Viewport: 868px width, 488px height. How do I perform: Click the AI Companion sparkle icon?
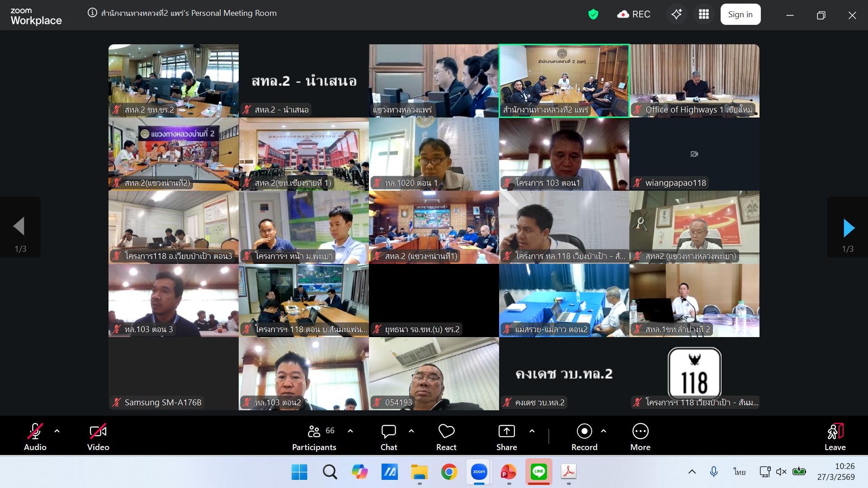click(x=676, y=14)
